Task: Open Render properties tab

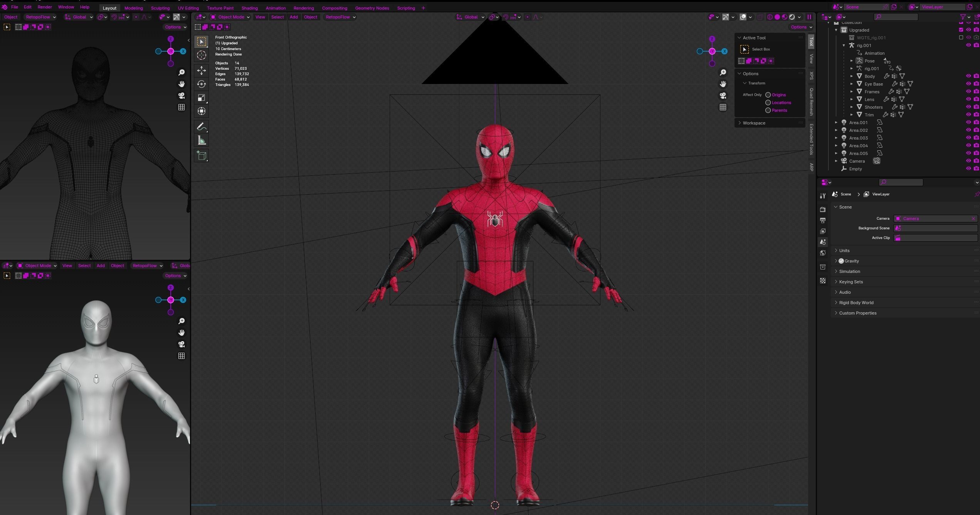Action: pos(823,209)
